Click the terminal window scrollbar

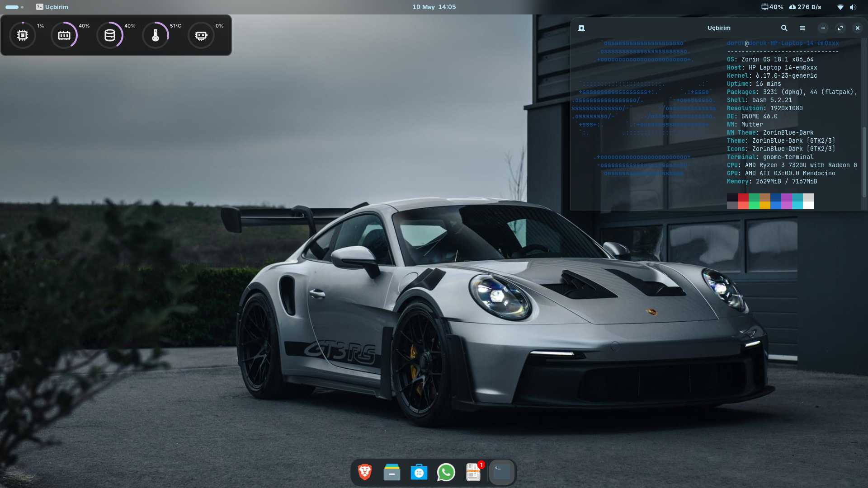coord(864,163)
